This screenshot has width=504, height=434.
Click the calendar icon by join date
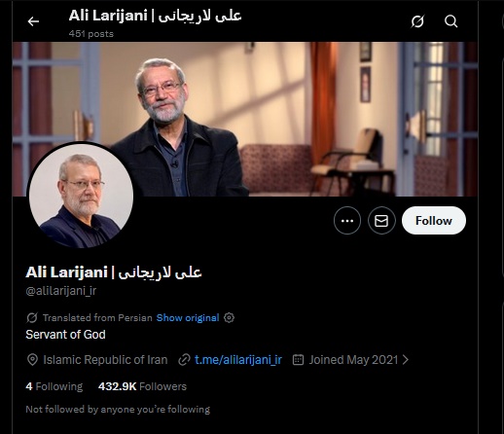click(x=298, y=360)
